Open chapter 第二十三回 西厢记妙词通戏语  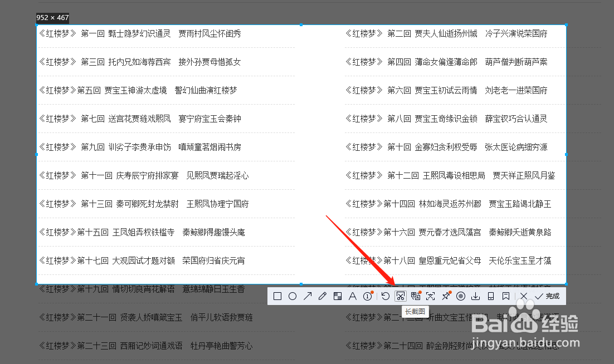pos(145,346)
